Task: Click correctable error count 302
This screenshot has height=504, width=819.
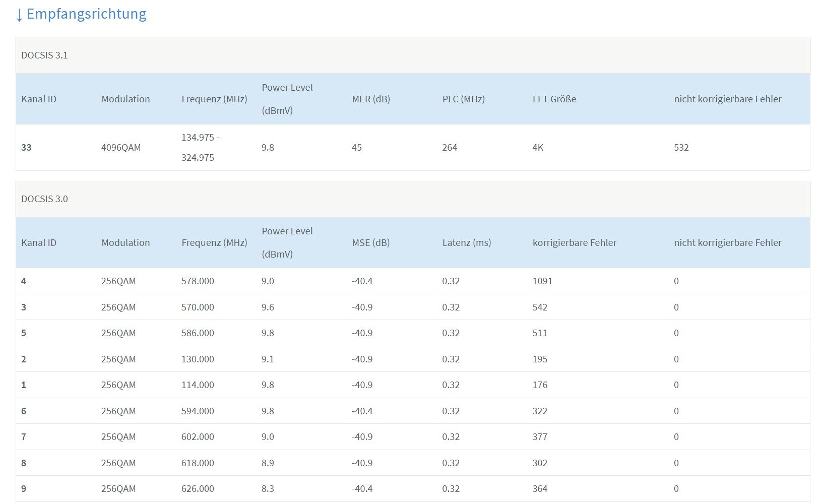Action: tap(540, 463)
